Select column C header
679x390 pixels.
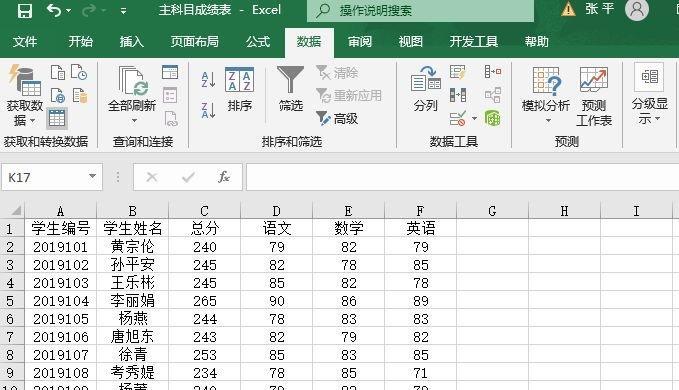tap(204, 211)
